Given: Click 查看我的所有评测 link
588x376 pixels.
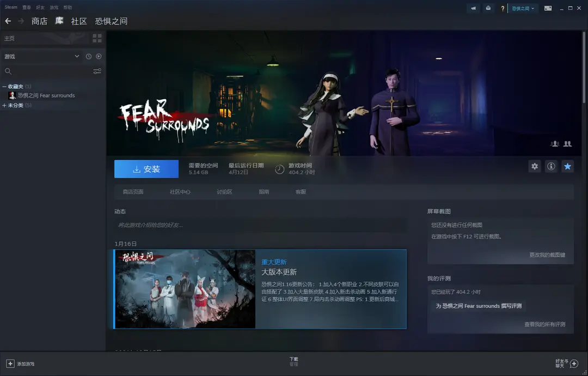Looking at the screenshot, I should [544, 324].
